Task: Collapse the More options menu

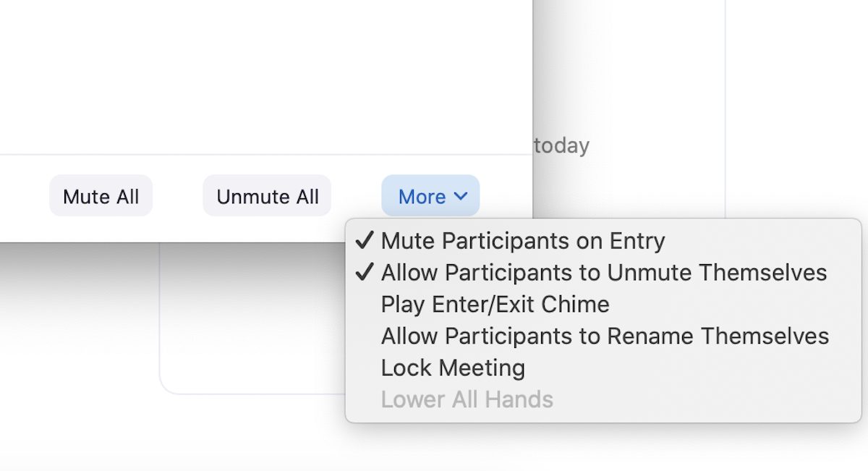Action: (x=430, y=196)
